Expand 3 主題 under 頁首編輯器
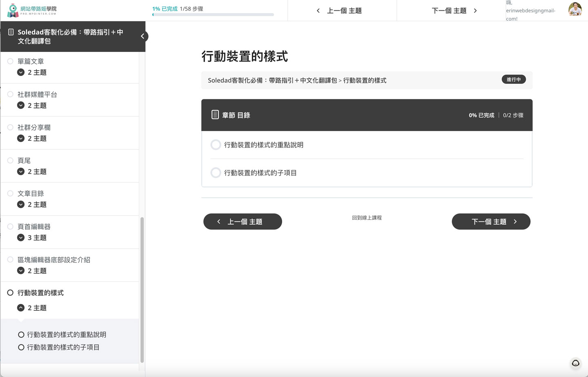Screen dimensions: 588x377 pos(32,237)
